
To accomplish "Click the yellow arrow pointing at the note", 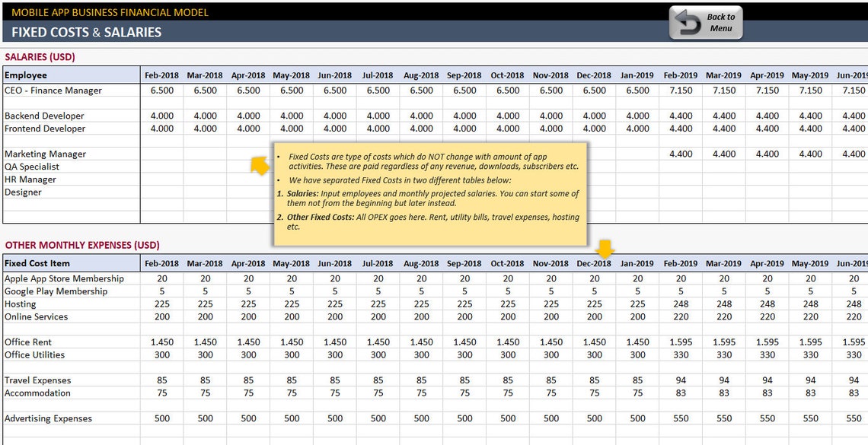I will tap(260, 164).
